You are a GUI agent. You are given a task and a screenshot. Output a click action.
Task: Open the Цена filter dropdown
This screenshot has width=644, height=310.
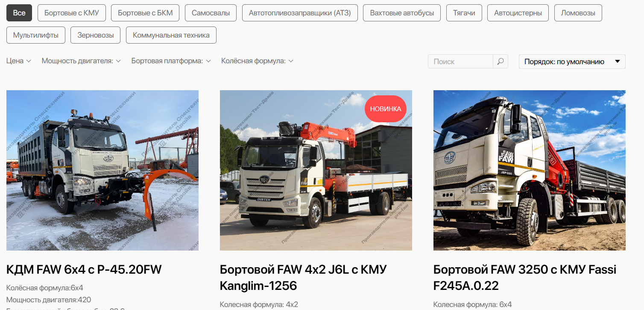19,61
